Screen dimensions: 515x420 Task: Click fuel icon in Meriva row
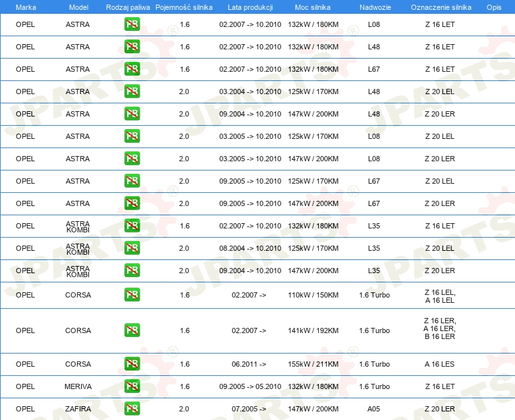coord(132,386)
